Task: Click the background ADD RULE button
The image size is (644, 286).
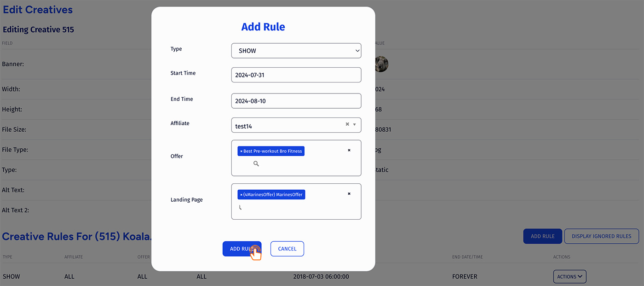Action: pos(542,236)
